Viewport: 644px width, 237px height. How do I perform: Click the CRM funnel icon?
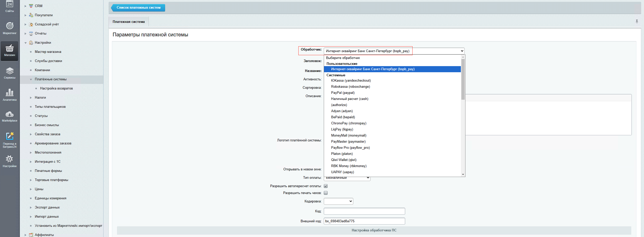(x=31, y=6)
